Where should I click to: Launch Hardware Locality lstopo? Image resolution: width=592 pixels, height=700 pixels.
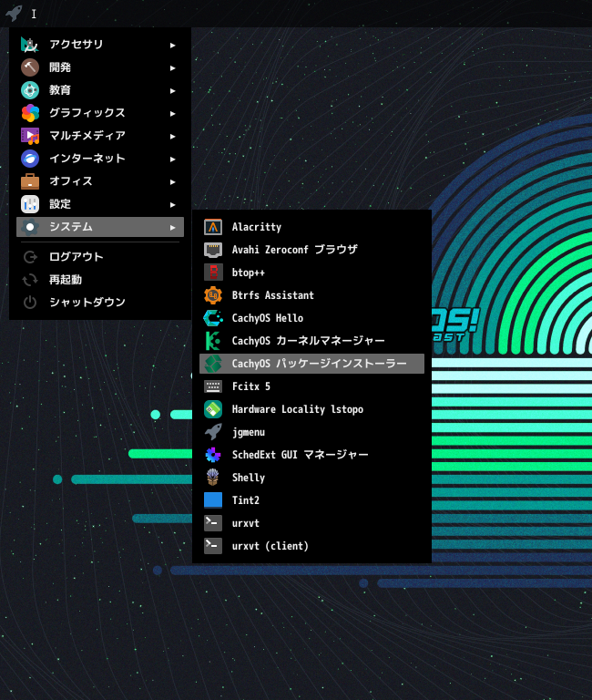tap(311, 409)
